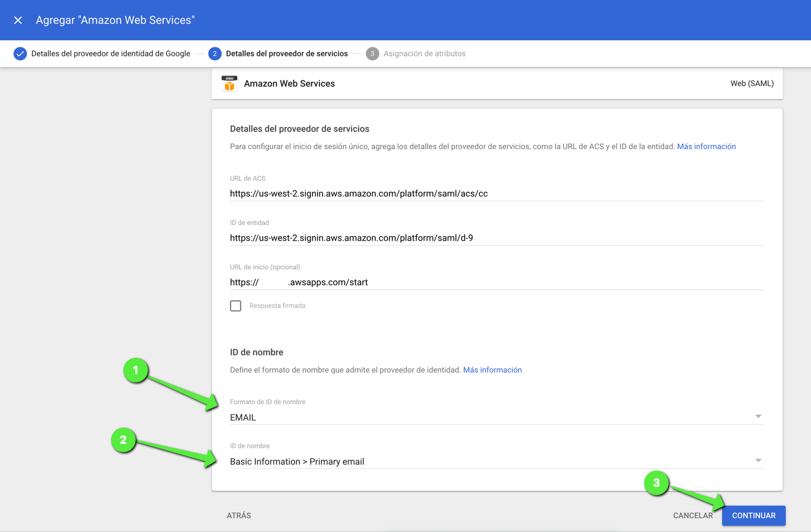
Task: Jump to Asignación de atributos step
Action: (x=424, y=54)
